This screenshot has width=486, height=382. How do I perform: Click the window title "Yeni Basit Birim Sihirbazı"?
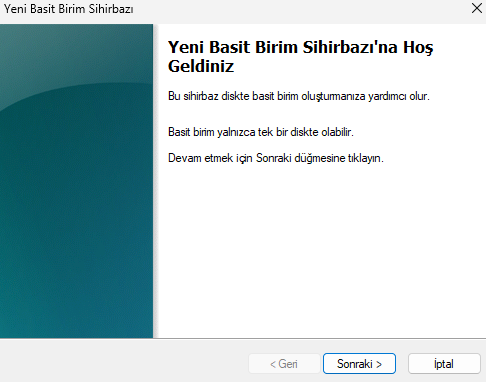point(68,9)
